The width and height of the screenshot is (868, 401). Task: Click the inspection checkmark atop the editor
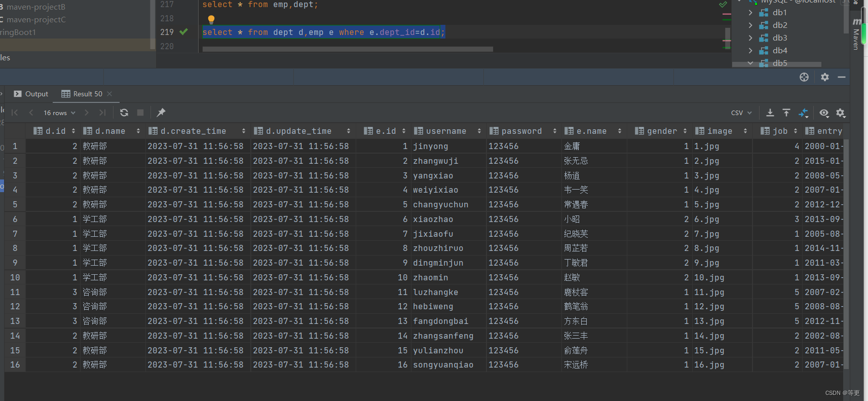click(723, 5)
